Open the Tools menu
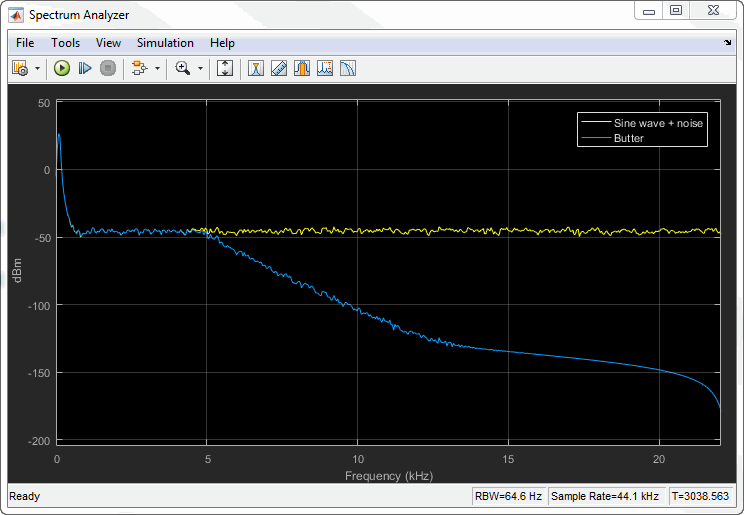 [65, 43]
